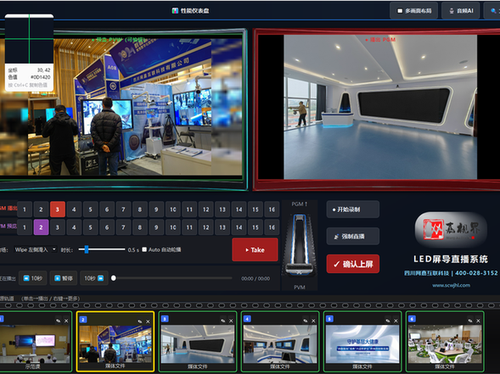Image resolution: width=500 pixels, height=374 pixels.
Task: Preview source 7 in the PVW row
Action: [123, 227]
